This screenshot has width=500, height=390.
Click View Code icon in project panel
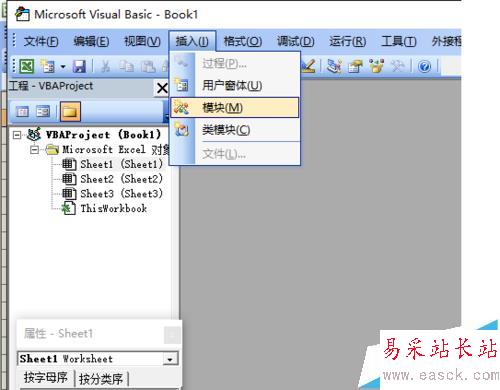click(22, 111)
